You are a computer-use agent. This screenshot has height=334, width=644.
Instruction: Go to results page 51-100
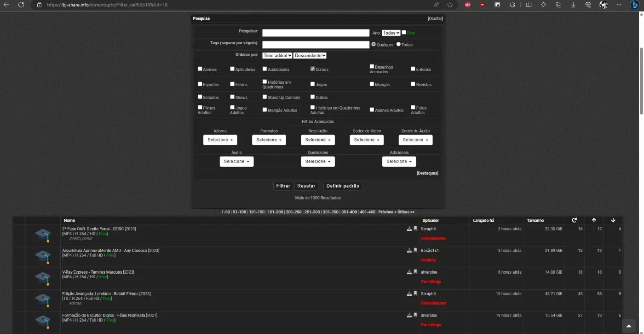tap(239, 212)
